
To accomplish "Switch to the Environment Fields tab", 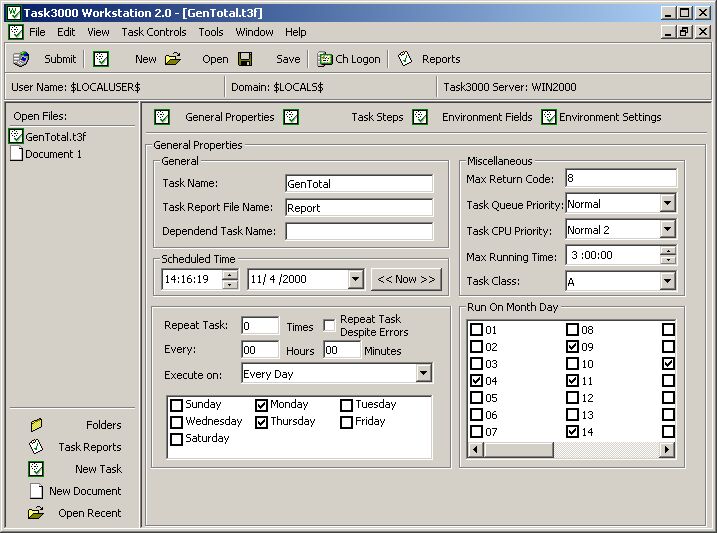I will click(486, 117).
